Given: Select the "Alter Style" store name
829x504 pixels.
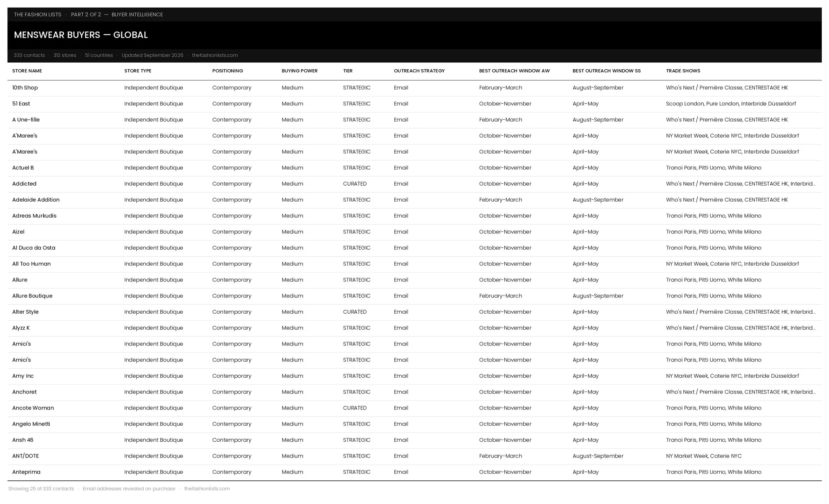Looking at the screenshot, I should [x=25, y=312].
